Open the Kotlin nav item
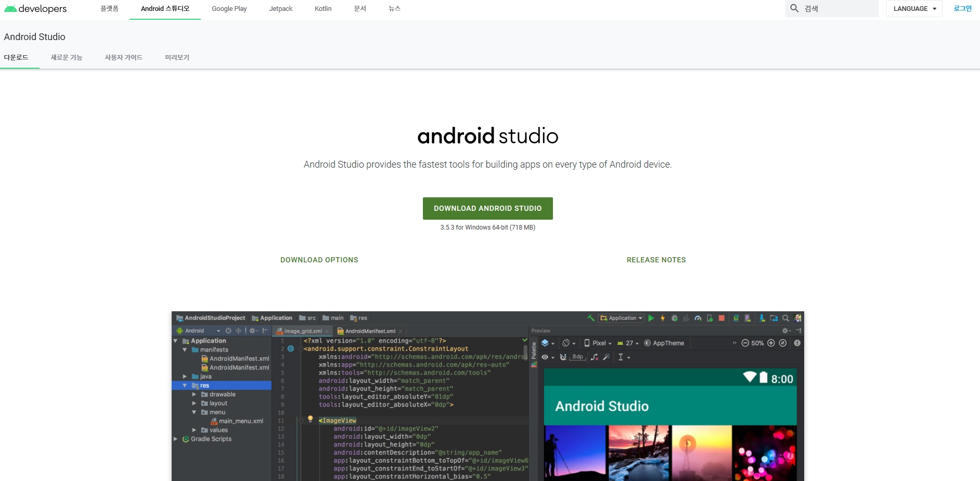 tap(323, 9)
